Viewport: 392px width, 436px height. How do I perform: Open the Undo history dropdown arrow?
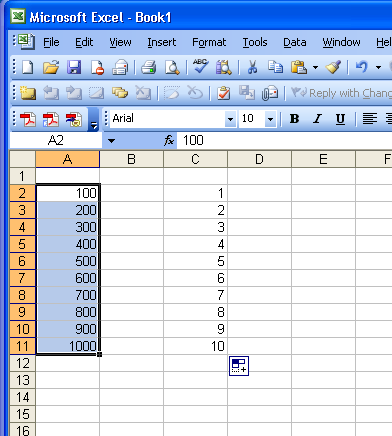378,68
